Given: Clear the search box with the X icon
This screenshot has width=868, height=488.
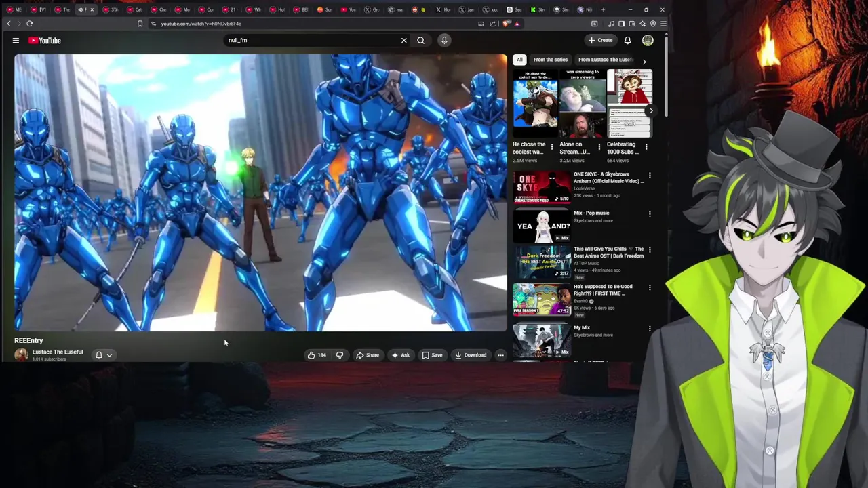Looking at the screenshot, I should (404, 40).
